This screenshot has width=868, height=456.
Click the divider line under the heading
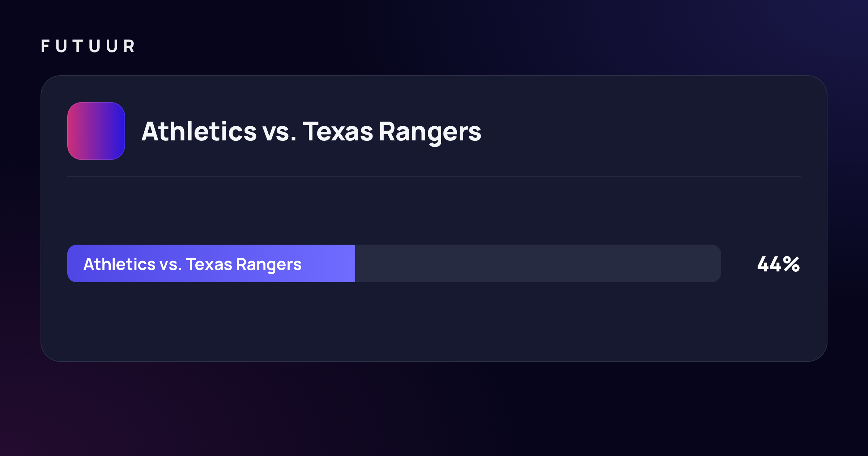pyautogui.click(x=434, y=176)
